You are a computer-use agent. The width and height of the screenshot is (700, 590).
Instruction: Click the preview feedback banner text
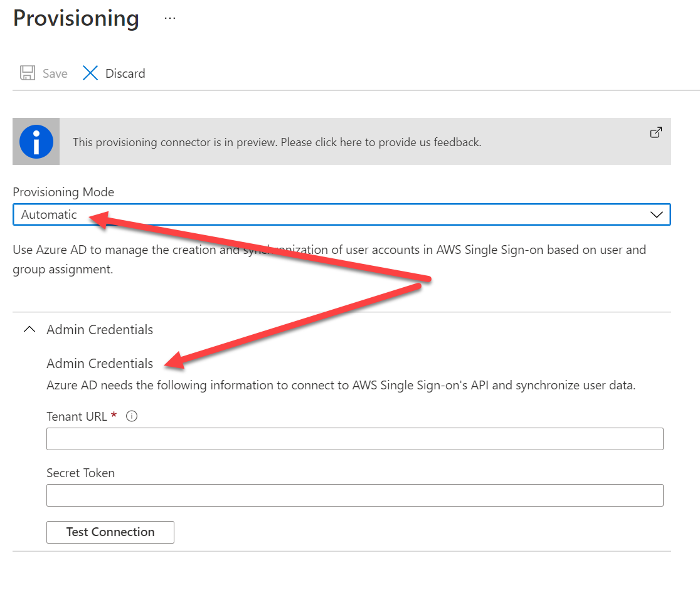pos(277,142)
